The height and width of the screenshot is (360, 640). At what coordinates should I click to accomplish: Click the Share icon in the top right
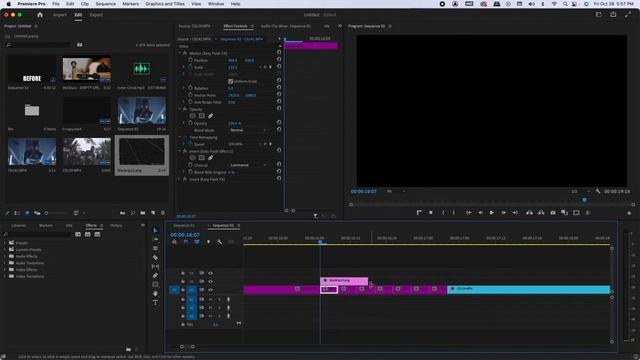[613, 15]
